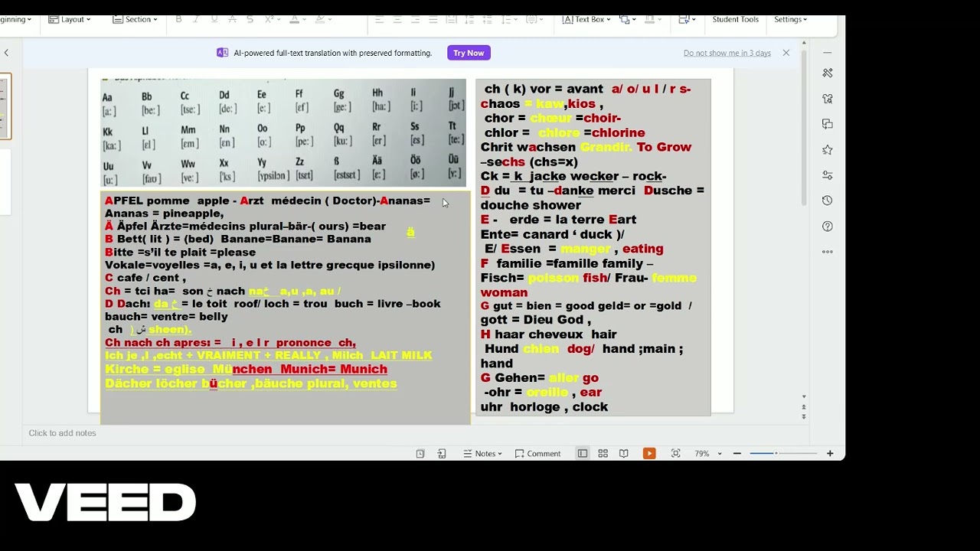
Task: Align text right
Action: pos(415,19)
